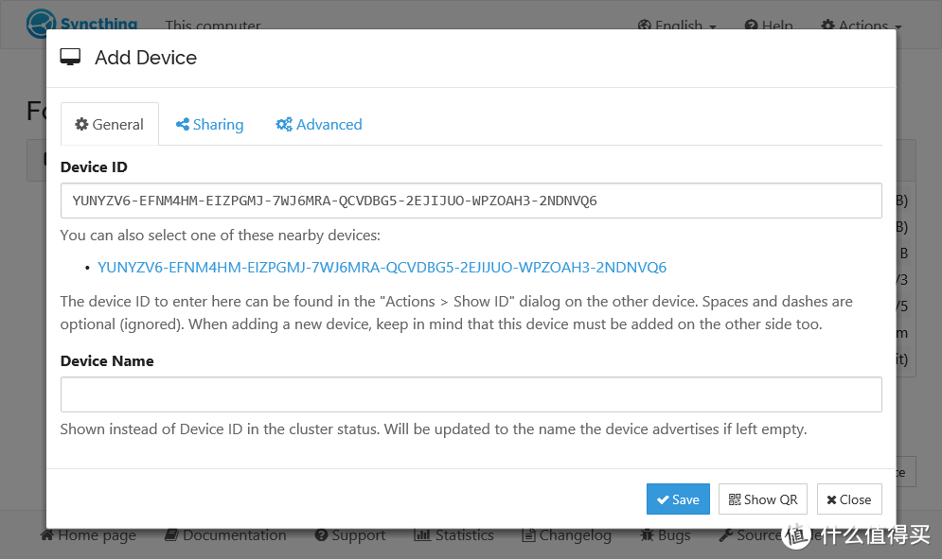Click the cogs icon on Advanced tab

284,124
